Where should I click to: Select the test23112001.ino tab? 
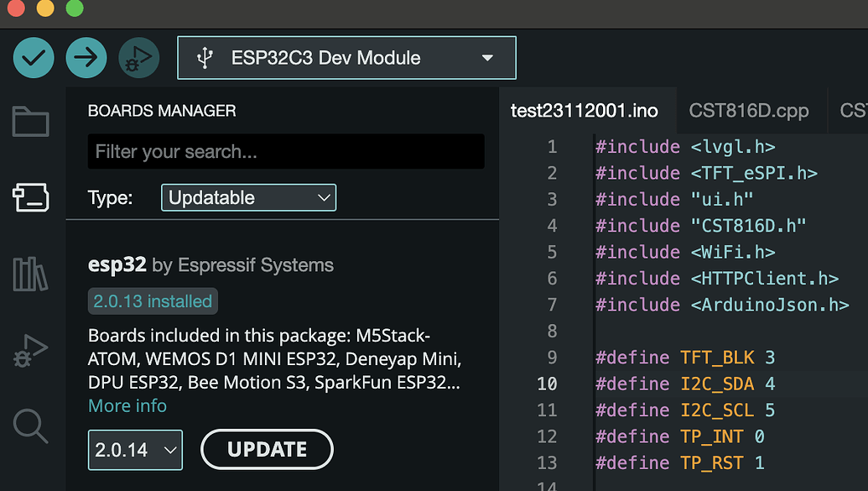(585, 111)
